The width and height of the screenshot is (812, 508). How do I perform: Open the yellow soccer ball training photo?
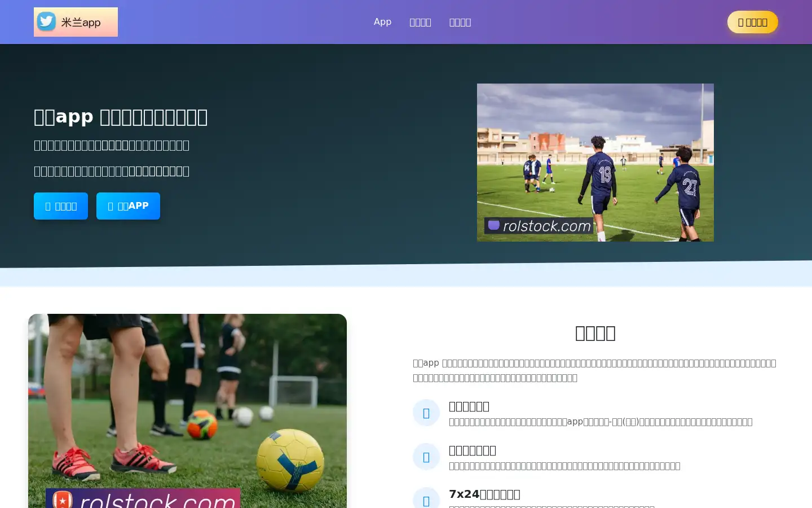187,411
